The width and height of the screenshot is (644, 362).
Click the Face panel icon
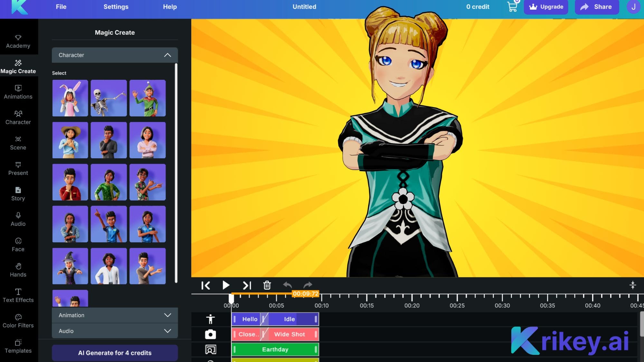(x=18, y=245)
